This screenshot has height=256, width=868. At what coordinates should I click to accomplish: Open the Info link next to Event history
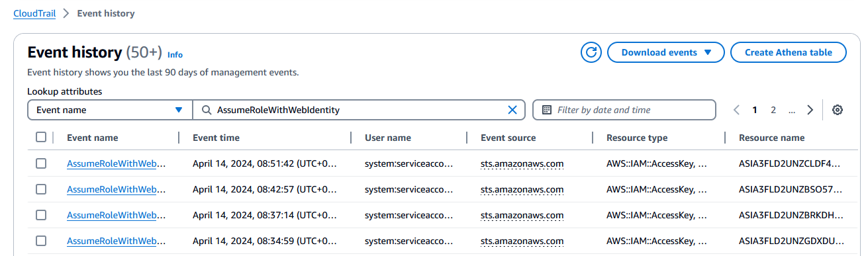pos(175,55)
